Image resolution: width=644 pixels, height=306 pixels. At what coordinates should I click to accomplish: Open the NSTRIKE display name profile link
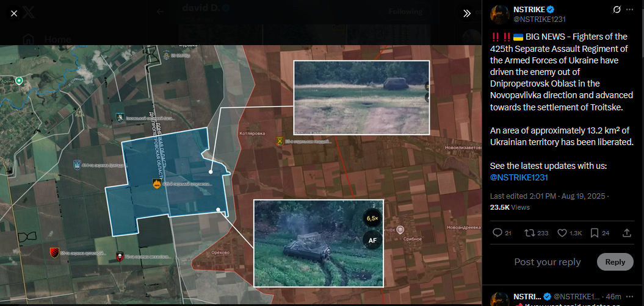click(x=529, y=9)
